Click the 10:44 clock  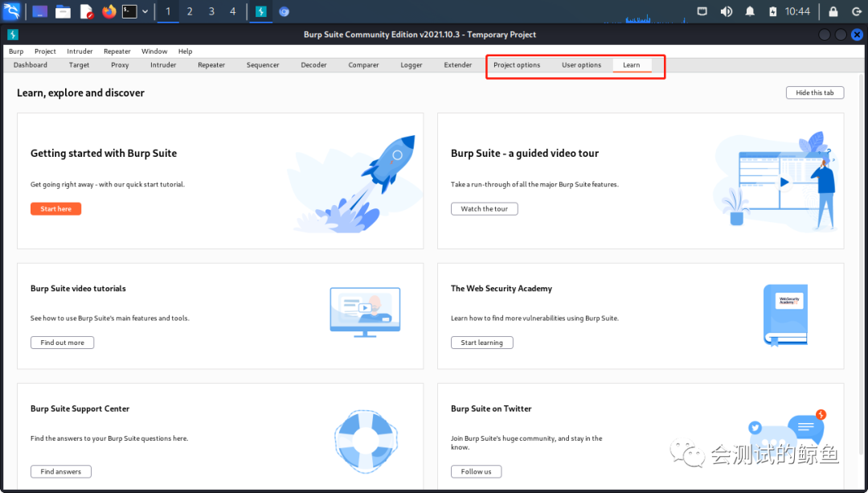coord(797,11)
